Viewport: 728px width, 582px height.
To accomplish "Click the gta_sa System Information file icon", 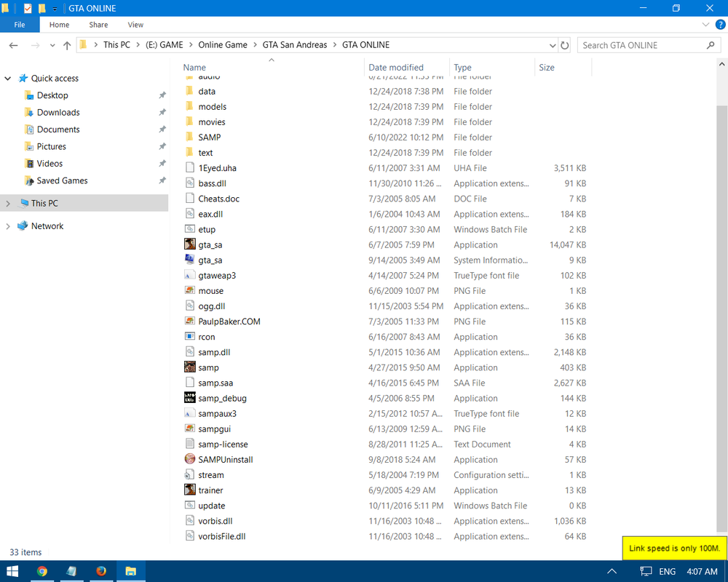I will click(189, 260).
